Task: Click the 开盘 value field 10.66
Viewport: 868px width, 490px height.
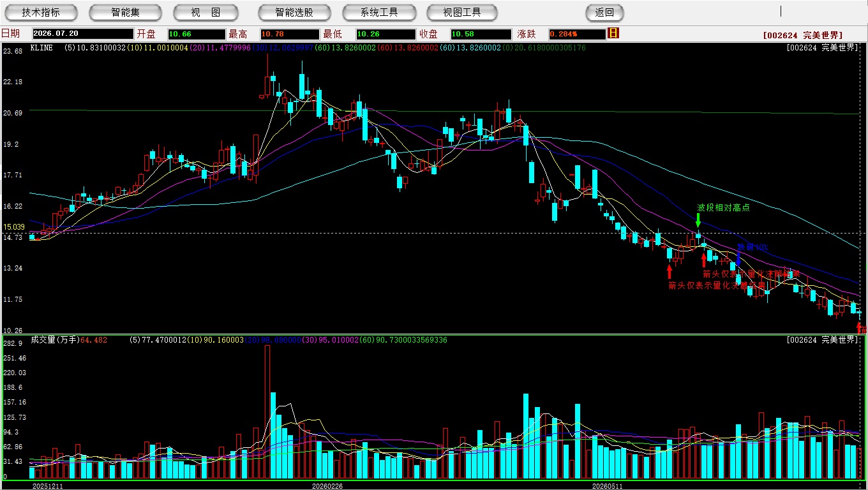Action: (x=197, y=34)
